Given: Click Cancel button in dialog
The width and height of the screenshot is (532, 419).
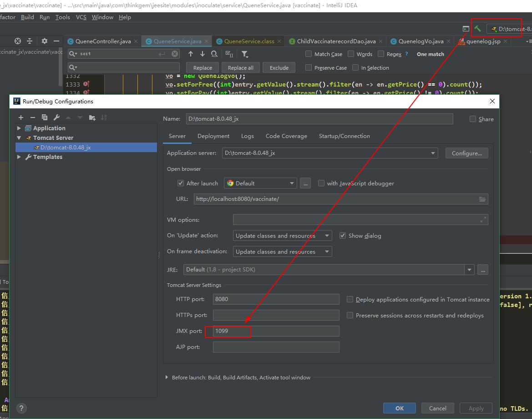Looking at the screenshot, I should pos(438,408).
